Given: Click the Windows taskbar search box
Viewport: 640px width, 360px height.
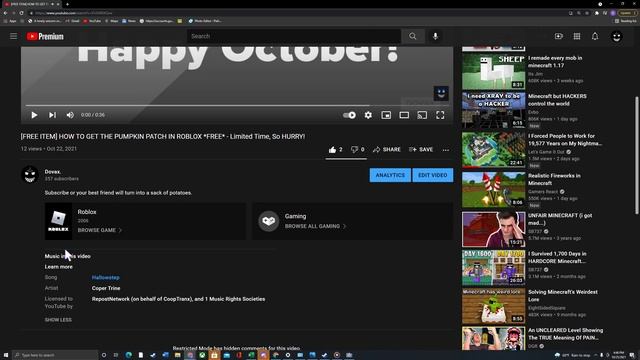Looking at the screenshot, I should coord(56,355).
